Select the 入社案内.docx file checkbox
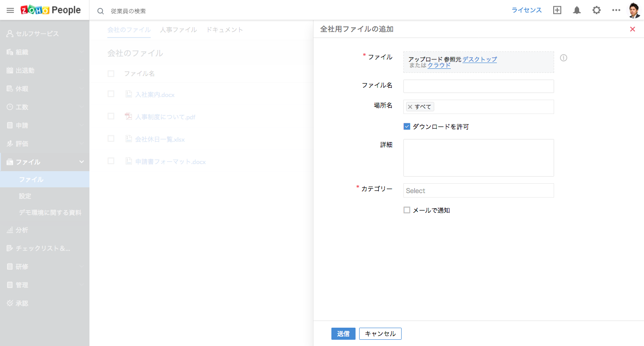The image size is (644, 346). (111, 94)
